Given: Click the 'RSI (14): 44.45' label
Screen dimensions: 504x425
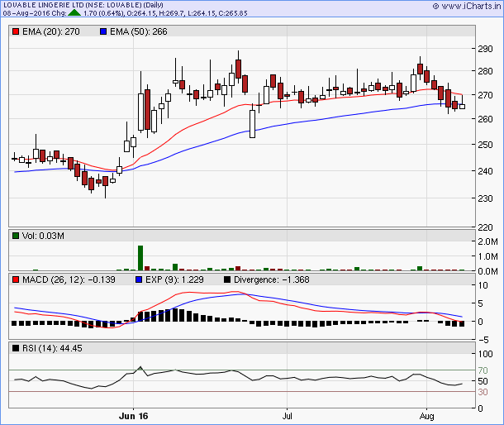Looking at the screenshot, I should pos(52,348).
